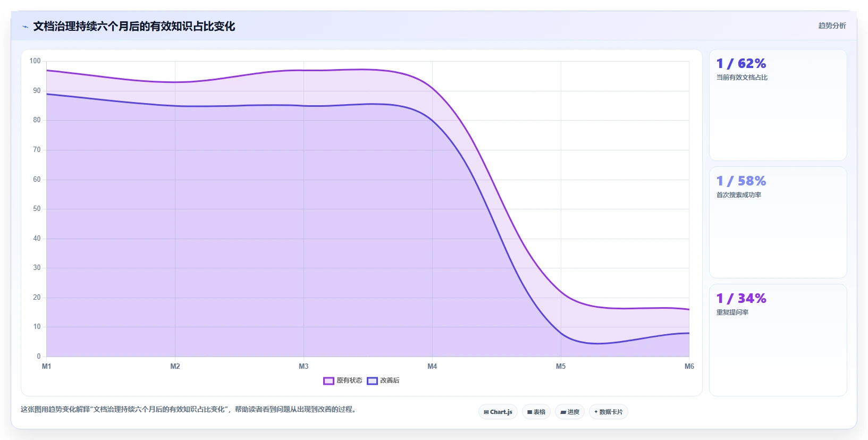The width and height of the screenshot is (868, 440).
Task: Select the 数据卡片 tag button
Action: click(608, 412)
